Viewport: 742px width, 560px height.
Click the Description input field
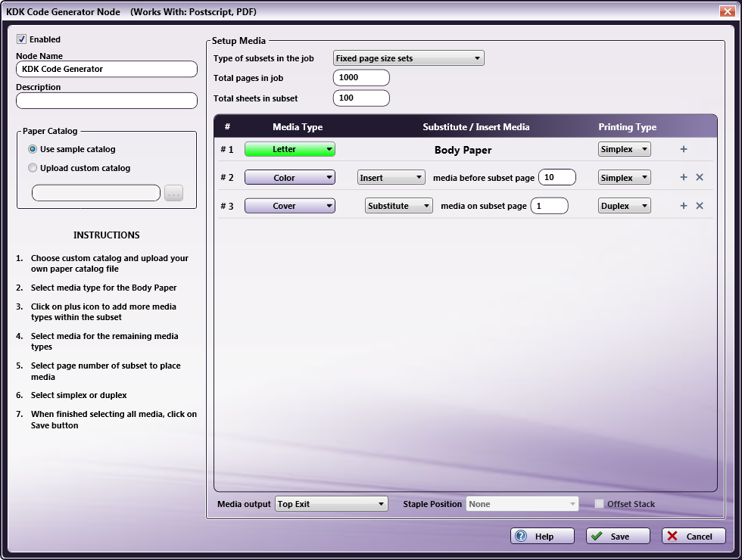(107, 101)
